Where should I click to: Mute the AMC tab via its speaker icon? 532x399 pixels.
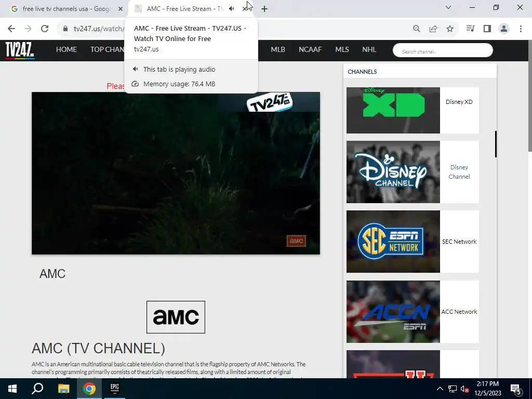coord(231,9)
